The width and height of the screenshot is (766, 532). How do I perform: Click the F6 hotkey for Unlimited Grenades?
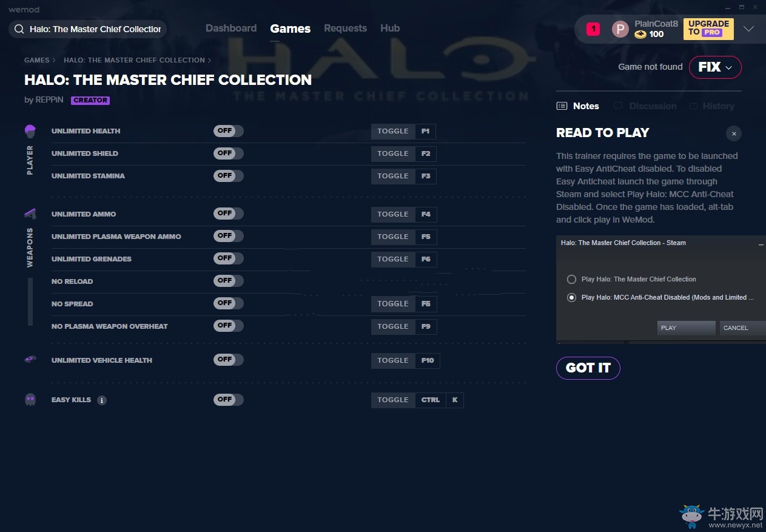[426, 259]
